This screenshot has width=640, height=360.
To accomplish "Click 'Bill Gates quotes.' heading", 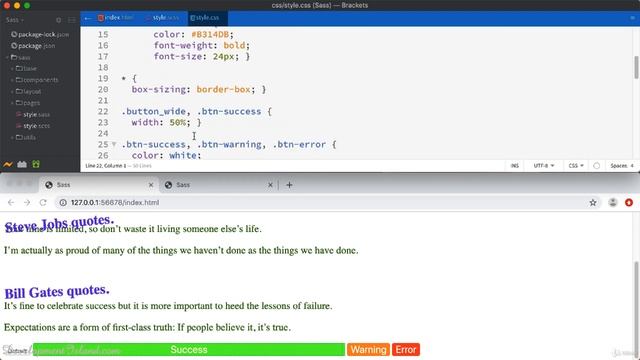I will [x=57, y=291].
